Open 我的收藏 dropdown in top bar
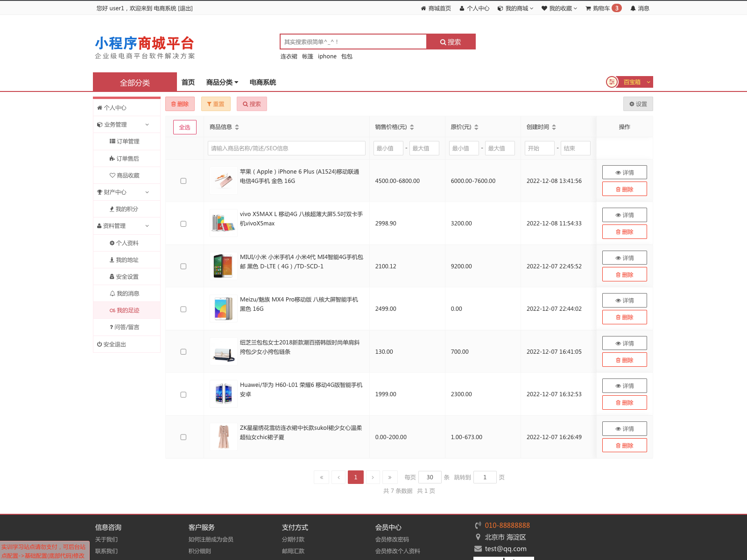747x560 pixels. point(559,8)
